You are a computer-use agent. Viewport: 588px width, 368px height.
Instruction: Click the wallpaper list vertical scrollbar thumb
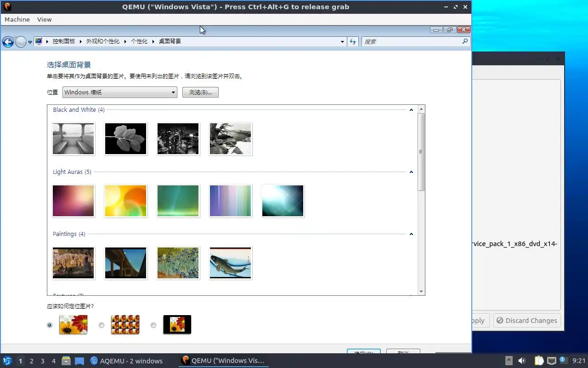(x=421, y=152)
